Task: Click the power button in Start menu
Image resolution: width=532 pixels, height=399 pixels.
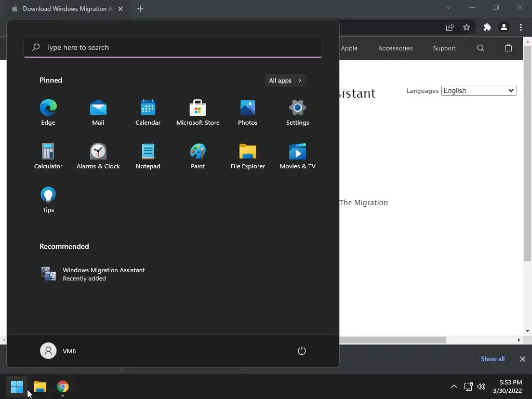Action: pyautogui.click(x=302, y=351)
